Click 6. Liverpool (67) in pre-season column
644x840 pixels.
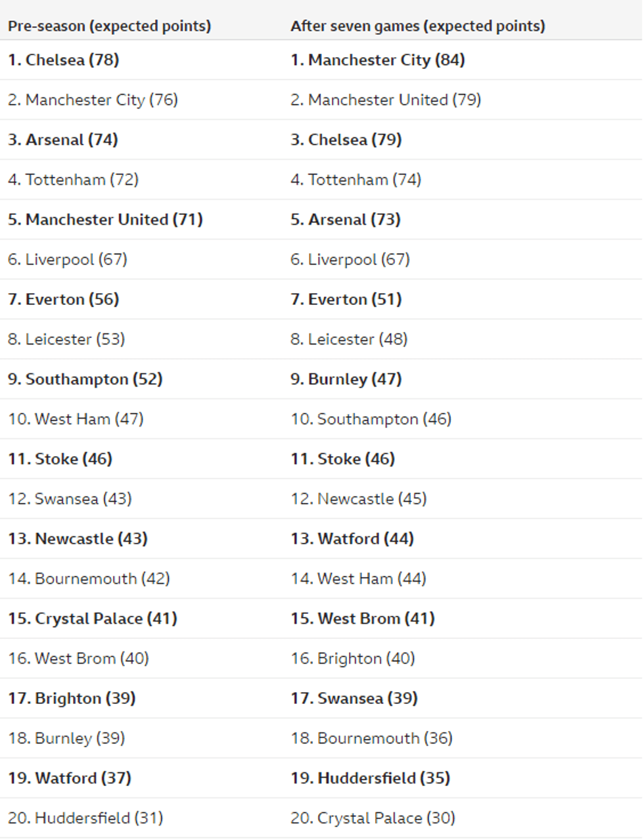pos(68,260)
